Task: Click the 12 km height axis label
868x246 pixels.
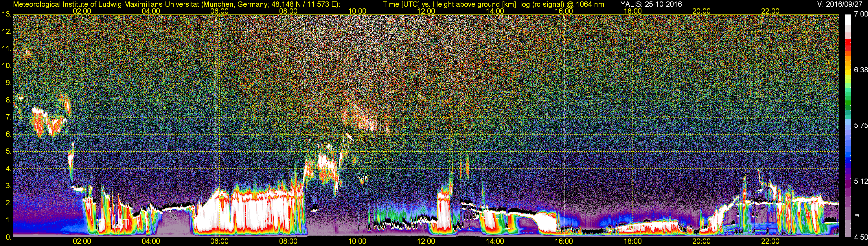Action: point(6,31)
